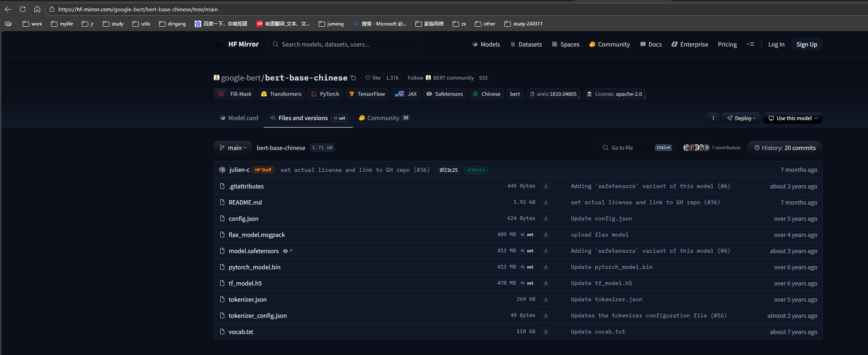Click the search models input field
Screen dimensions: 868x355
pos(346,44)
